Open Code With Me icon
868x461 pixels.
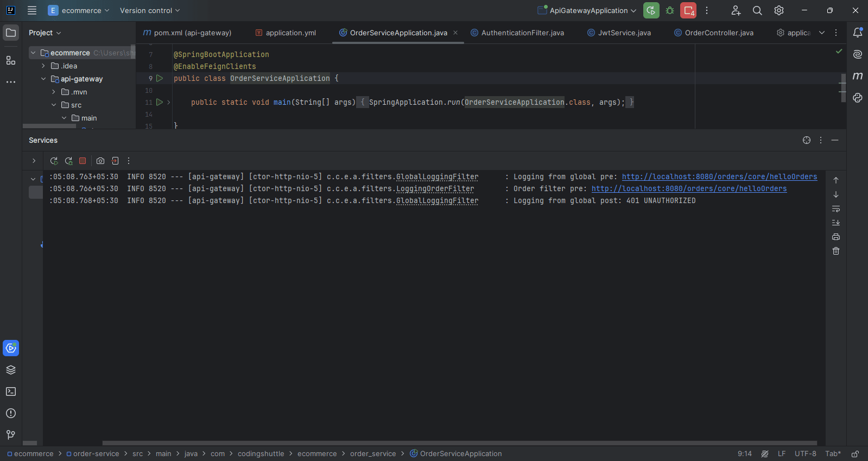pos(736,10)
